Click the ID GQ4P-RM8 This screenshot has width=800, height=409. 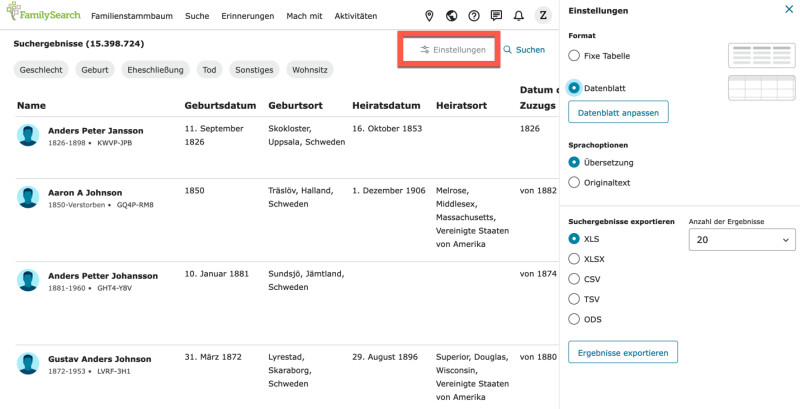tap(135, 206)
